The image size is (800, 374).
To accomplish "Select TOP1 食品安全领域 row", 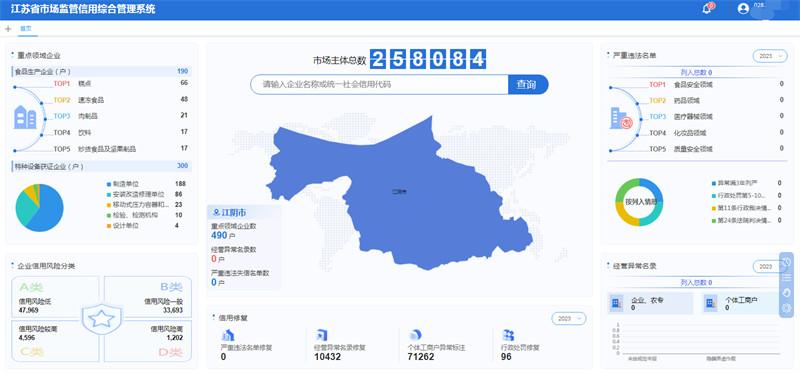I will tap(716, 84).
